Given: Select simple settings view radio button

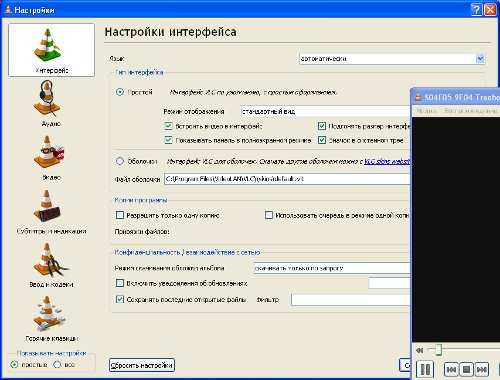Looking at the screenshot, I should [14, 364].
